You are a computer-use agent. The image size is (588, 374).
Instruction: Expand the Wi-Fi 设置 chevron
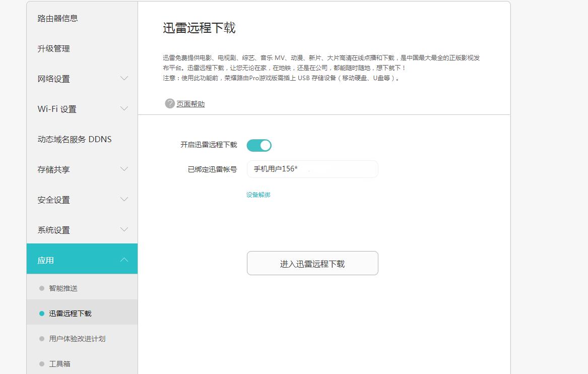124,109
